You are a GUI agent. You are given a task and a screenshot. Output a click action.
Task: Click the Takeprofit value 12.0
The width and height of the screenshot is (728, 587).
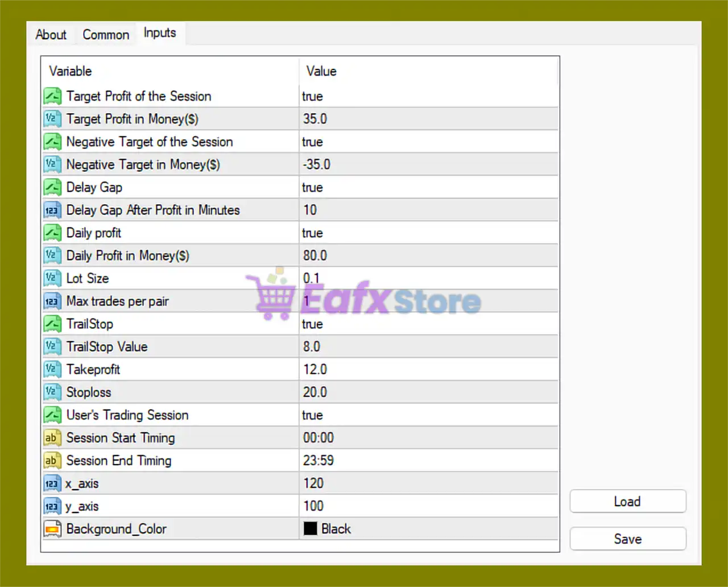pyautogui.click(x=315, y=369)
